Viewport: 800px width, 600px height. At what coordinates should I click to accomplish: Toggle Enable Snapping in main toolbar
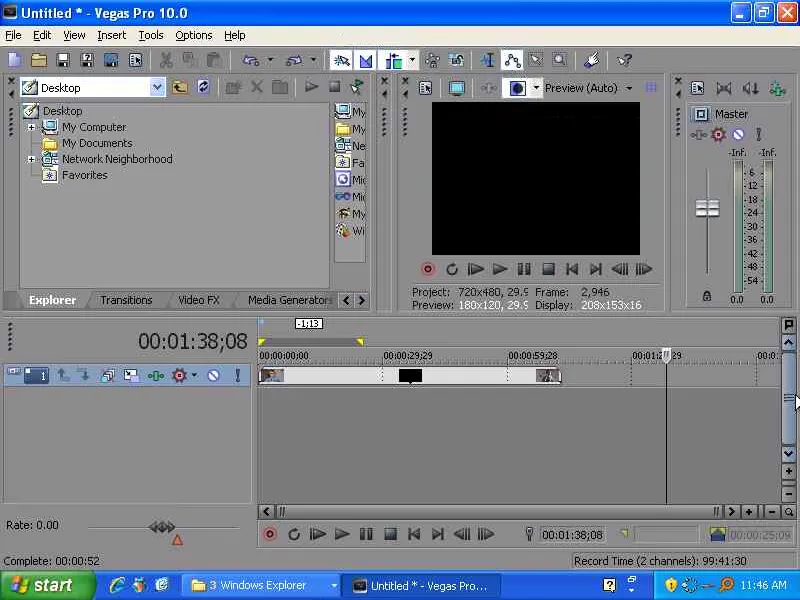341,60
